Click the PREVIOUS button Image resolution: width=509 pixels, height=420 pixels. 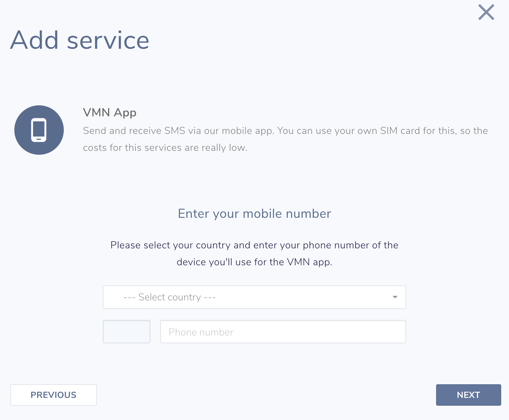click(x=53, y=395)
